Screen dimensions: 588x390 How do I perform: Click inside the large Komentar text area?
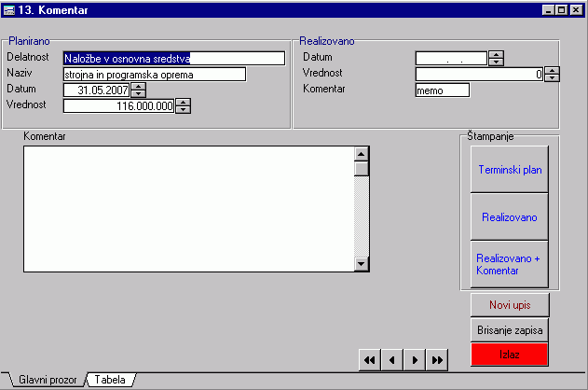tap(188, 209)
